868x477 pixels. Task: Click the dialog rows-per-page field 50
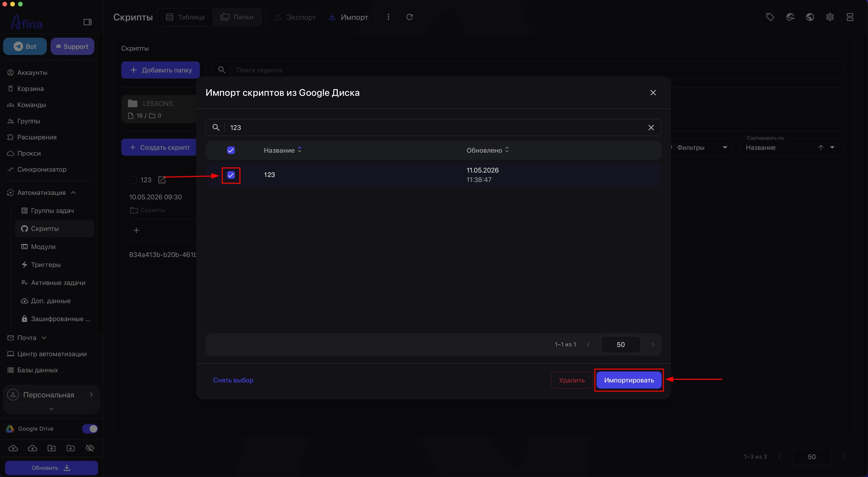(x=621, y=345)
